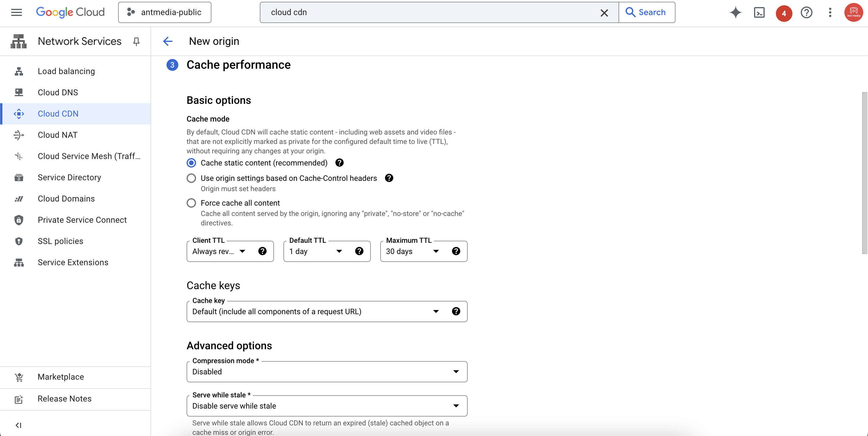Open Cloud Domains menu item

[x=66, y=199]
